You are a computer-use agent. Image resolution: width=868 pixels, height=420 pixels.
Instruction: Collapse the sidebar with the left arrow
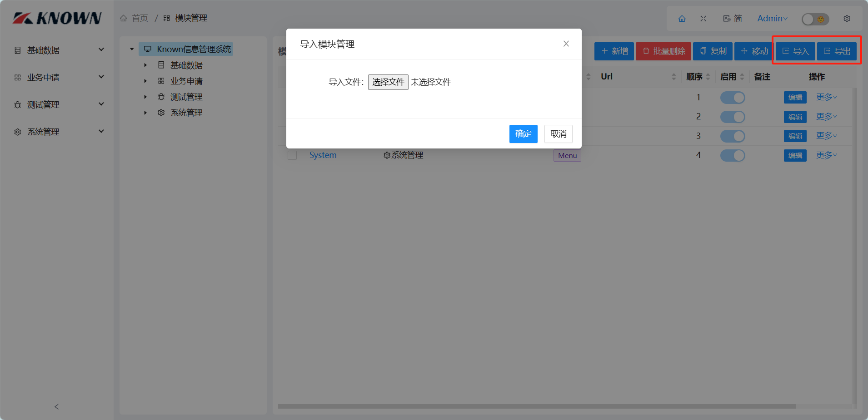56,407
